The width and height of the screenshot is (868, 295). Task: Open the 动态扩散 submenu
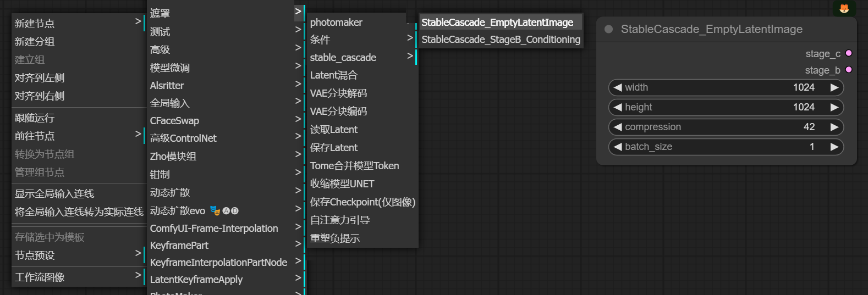226,192
